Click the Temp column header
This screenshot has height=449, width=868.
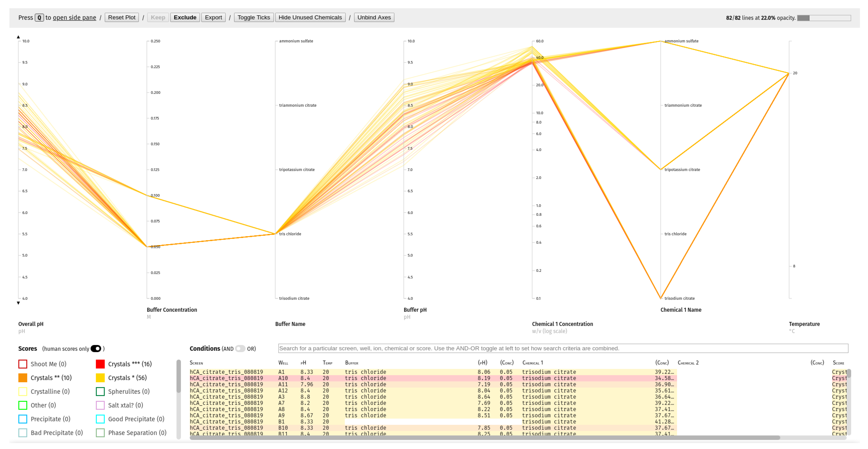[x=327, y=363]
